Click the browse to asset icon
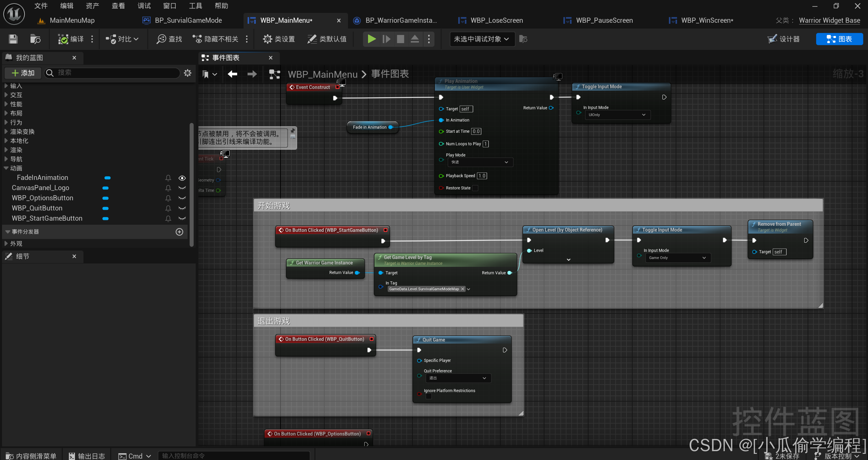 coord(35,39)
